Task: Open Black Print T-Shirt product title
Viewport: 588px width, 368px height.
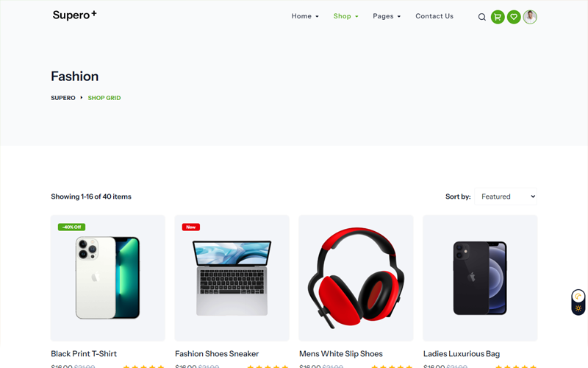Action: [84, 354]
